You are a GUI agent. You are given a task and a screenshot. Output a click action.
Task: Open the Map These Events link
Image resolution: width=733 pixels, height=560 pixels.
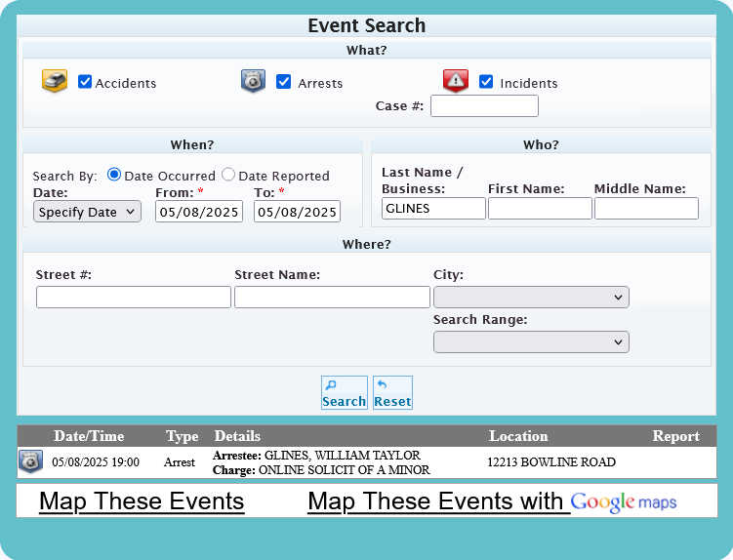click(x=142, y=501)
